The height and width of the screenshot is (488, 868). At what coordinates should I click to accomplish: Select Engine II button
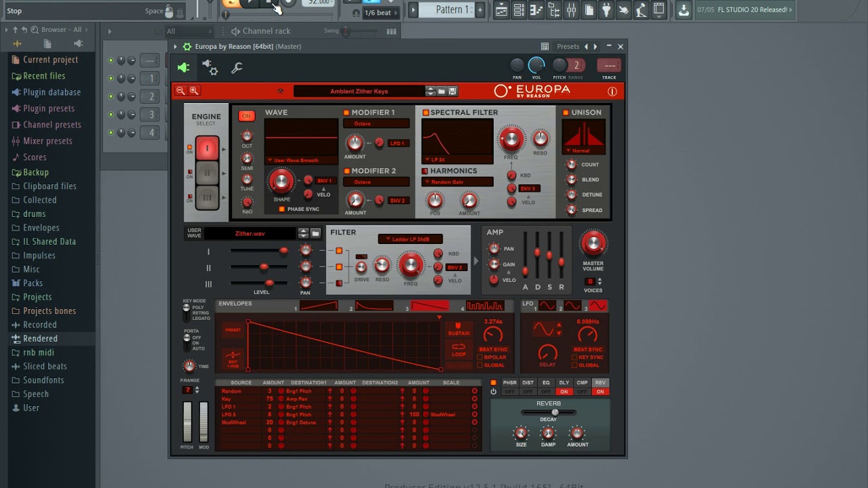[x=207, y=174]
